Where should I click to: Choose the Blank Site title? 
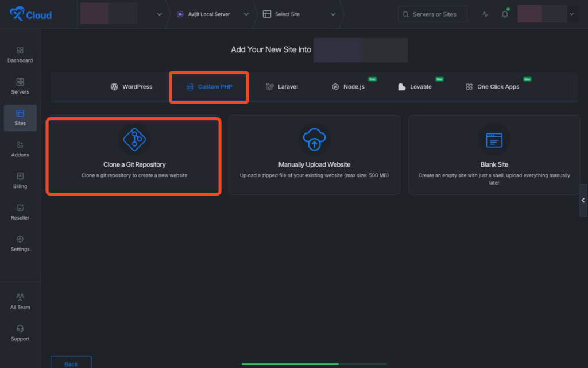pos(494,164)
